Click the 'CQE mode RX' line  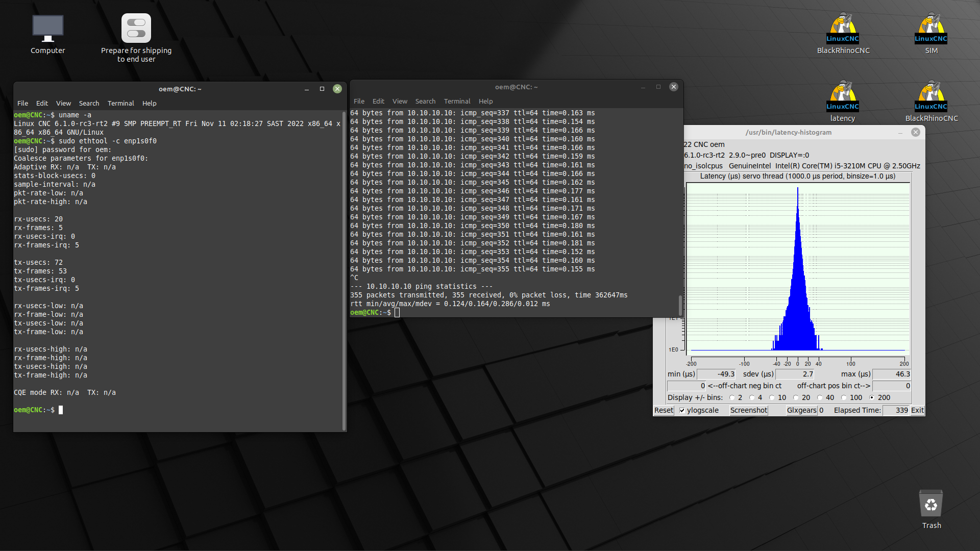65,392
